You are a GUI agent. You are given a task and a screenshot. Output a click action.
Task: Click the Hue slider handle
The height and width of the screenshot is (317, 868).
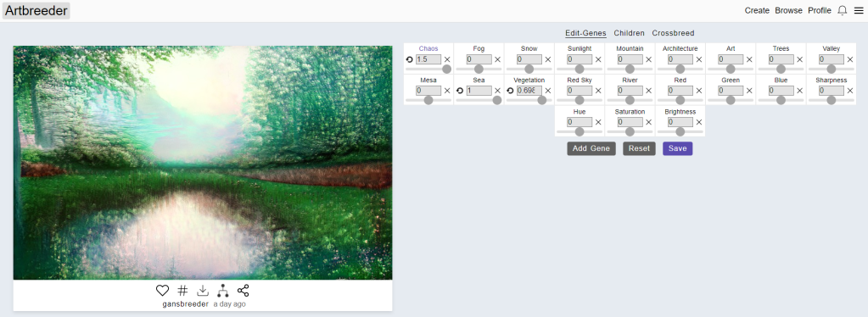click(x=580, y=131)
